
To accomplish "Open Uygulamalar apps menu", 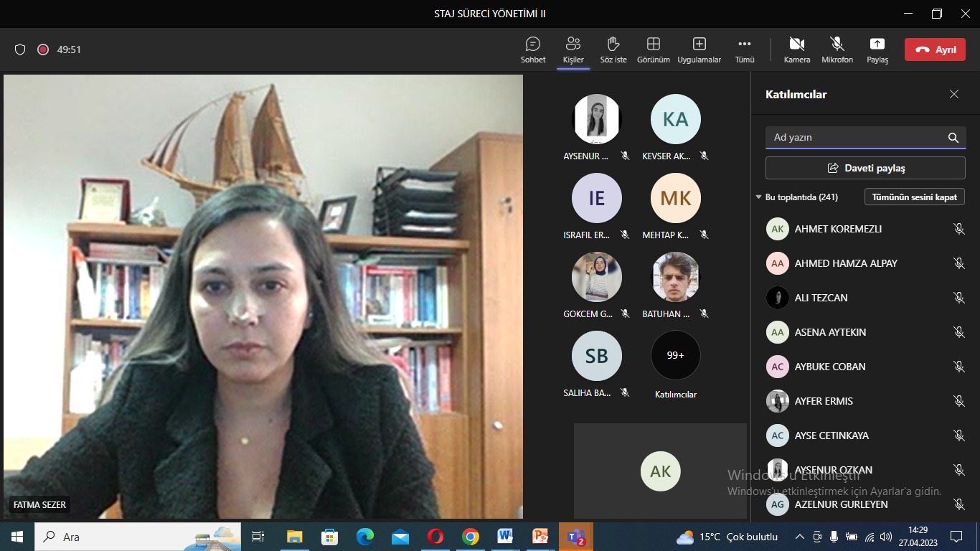I will tap(699, 50).
